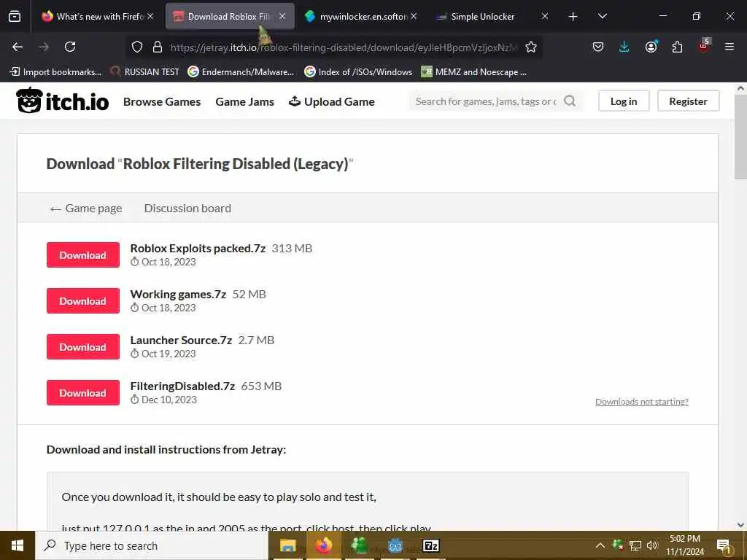
Task: Click the Firefox taskbar icon
Action: point(323,545)
